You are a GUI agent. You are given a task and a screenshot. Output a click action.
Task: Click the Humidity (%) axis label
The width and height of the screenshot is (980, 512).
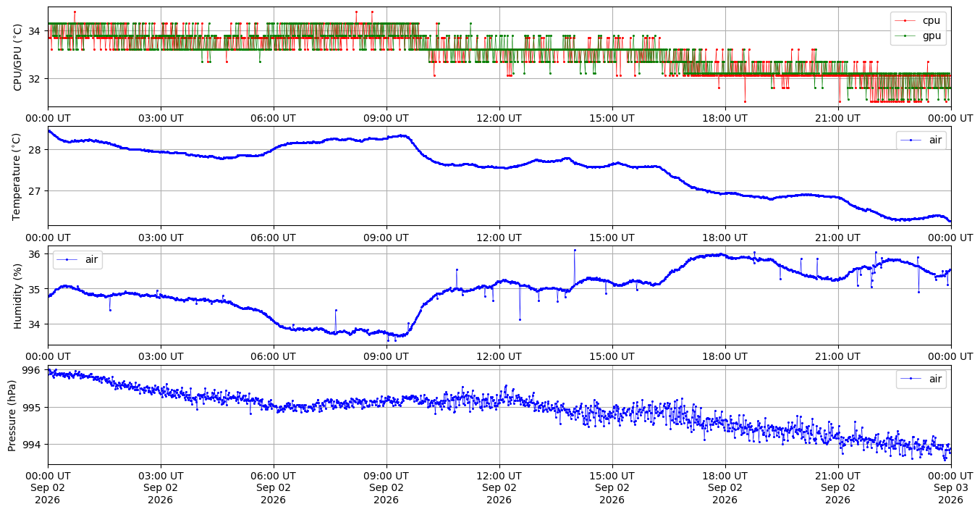17,295
